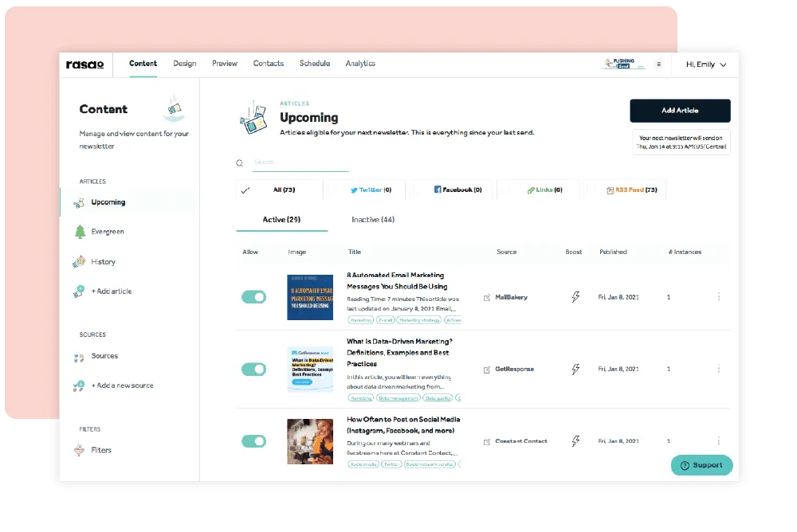797x532 pixels.
Task: Select the Facebook (0) filter checkbox
Action: point(418,190)
